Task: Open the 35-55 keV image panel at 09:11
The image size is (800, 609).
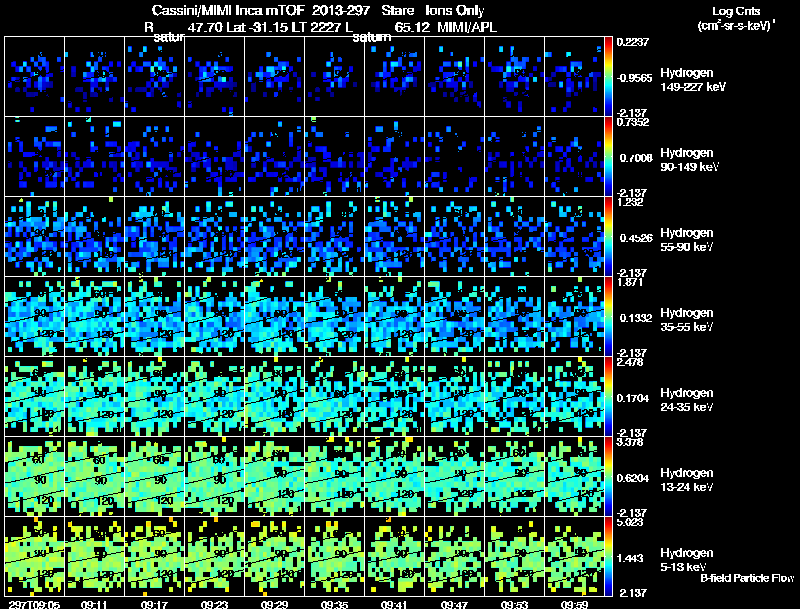Action: click(x=94, y=316)
